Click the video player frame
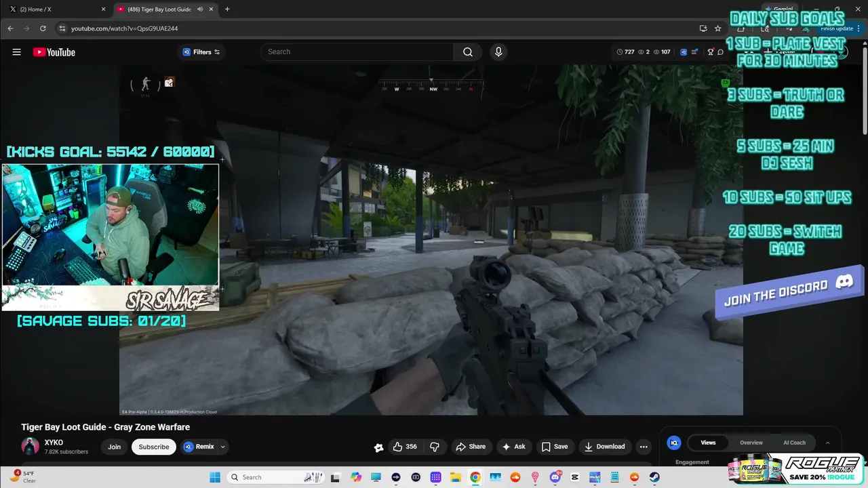This screenshot has height=488, width=868. tap(431, 240)
